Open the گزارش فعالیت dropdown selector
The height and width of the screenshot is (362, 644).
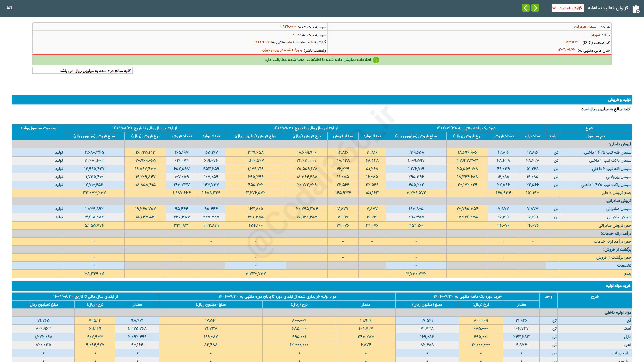tap(568, 8)
